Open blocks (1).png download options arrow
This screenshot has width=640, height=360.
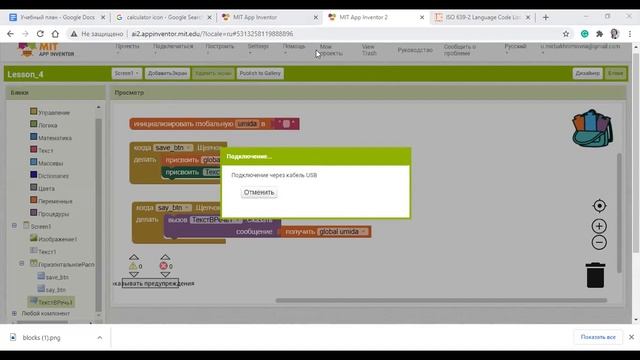[x=100, y=338]
